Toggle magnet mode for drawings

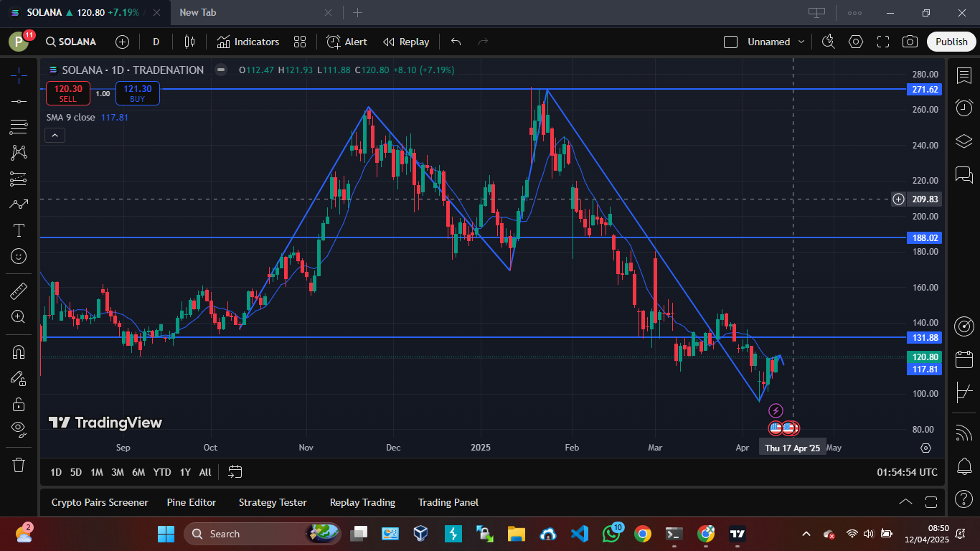tap(19, 352)
